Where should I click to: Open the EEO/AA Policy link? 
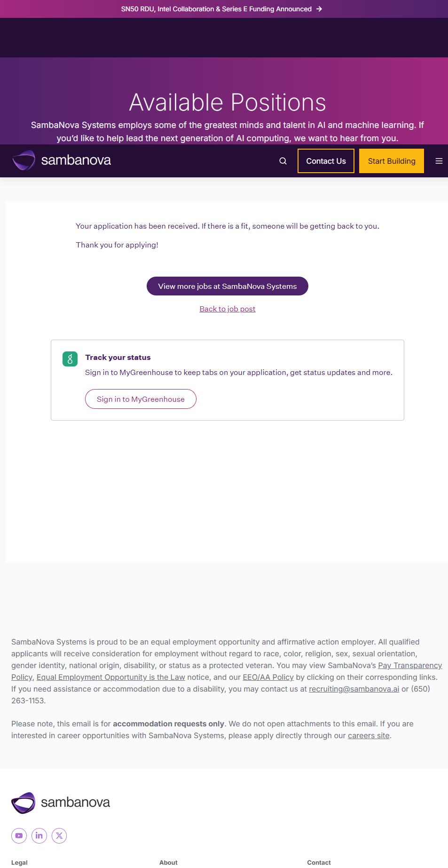coord(268,677)
